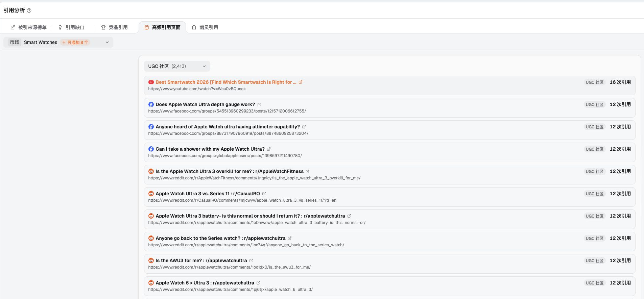Open the 引用缺口 tab
The image size is (644, 299).
click(x=71, y=27)
